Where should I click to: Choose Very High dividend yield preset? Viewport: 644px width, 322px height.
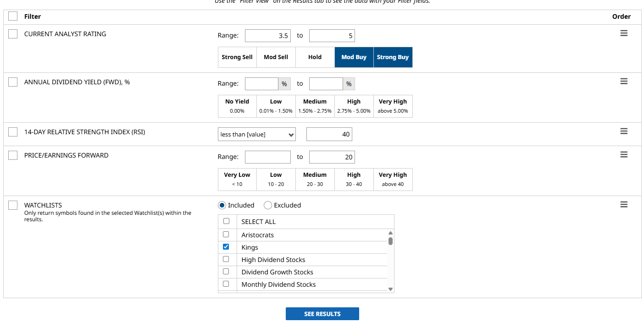pos(393,106)
